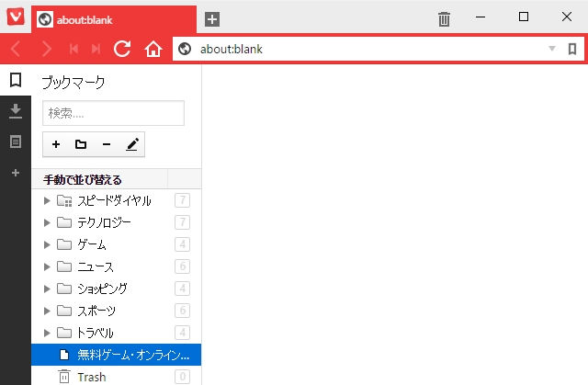The image size is (588, 385).
Task: Create a new bookmark folder
Action: 81,144
